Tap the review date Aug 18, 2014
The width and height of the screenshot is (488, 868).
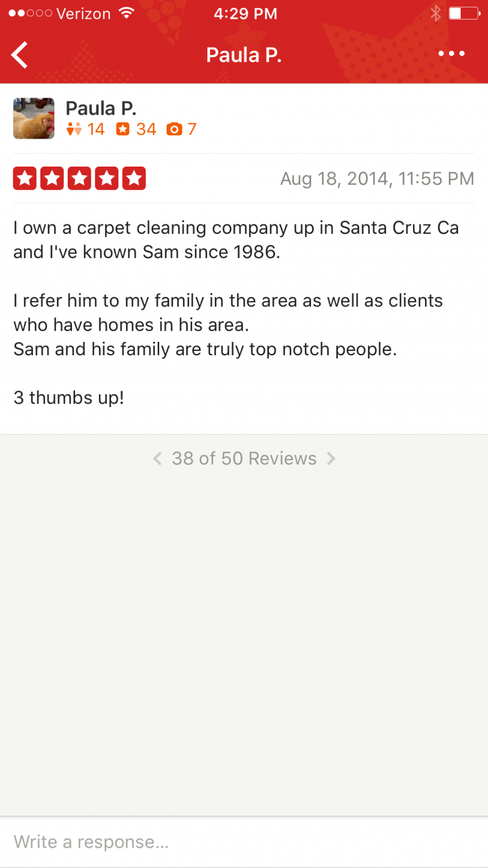click(377, 178)
